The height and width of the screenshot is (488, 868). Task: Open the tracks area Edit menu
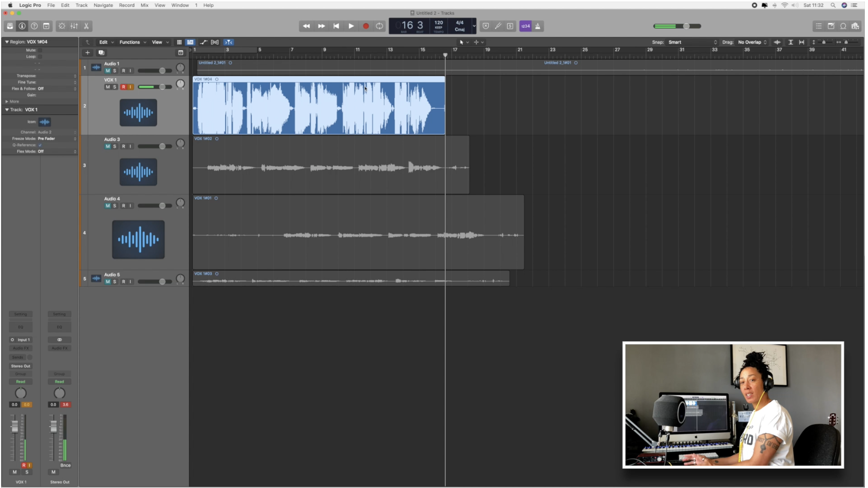tap(106, 42)
